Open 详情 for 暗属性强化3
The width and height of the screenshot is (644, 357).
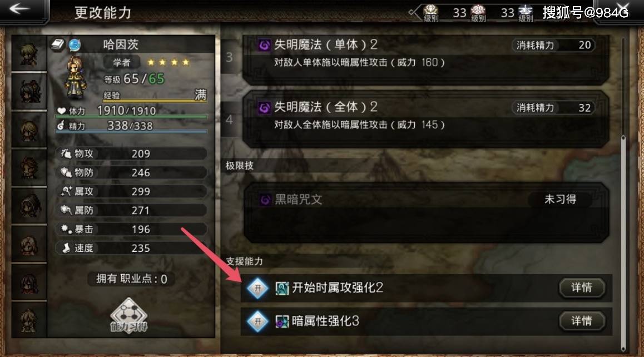point(582,321)
